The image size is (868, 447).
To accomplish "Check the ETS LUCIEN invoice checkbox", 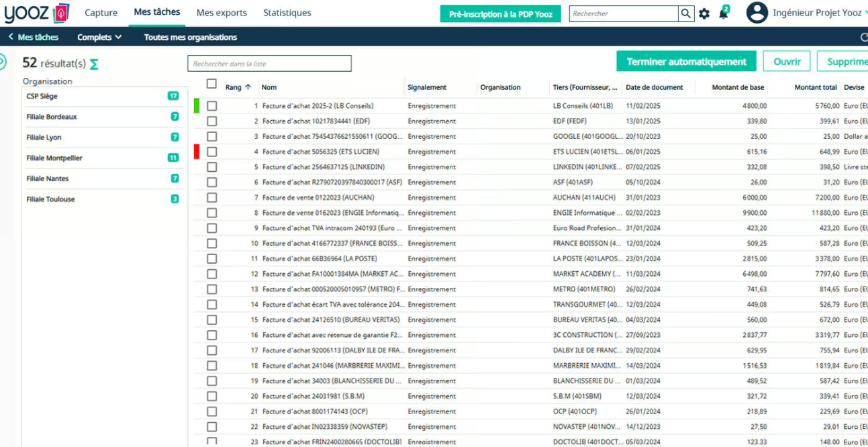I will 211,152.
